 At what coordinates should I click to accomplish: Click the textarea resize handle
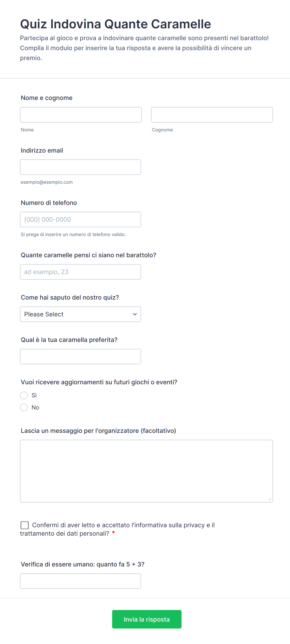[x=269, y=499]
